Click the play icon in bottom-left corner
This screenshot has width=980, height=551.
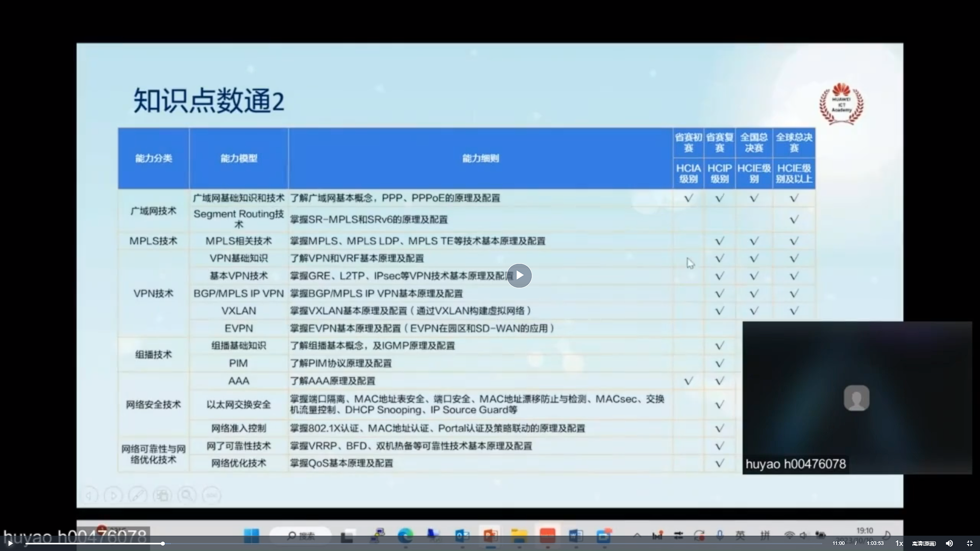point(10,543)
